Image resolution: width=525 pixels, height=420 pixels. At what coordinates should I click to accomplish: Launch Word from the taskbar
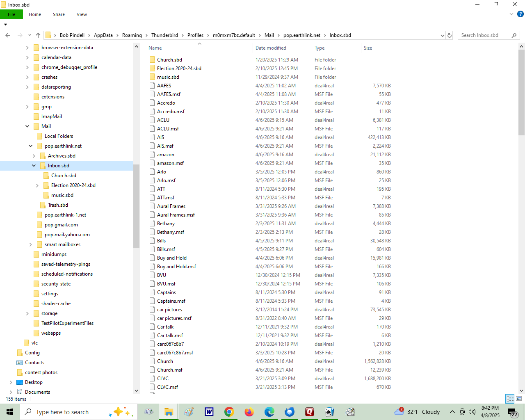(209, 412)
